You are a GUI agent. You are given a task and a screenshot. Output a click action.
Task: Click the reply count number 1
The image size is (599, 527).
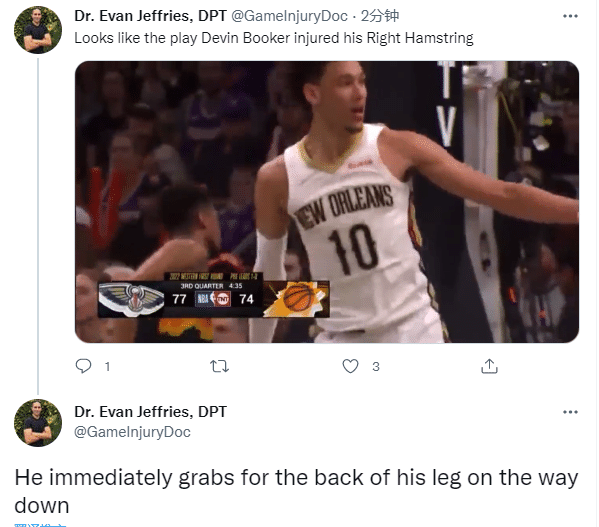107,367
